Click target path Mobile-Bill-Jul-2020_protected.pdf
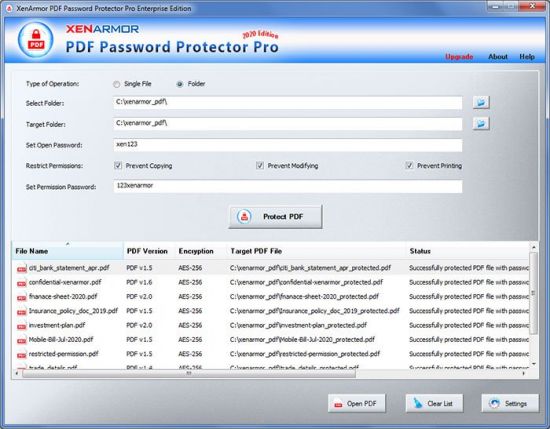The width and height of the screenshot is (550, 429). (x=302, y=340)
